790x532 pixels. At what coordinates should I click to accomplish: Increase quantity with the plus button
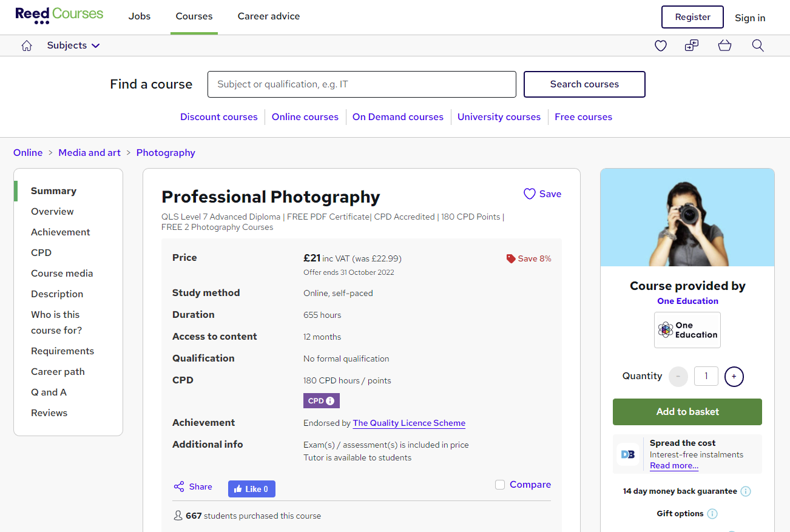(x=734, y=376)
